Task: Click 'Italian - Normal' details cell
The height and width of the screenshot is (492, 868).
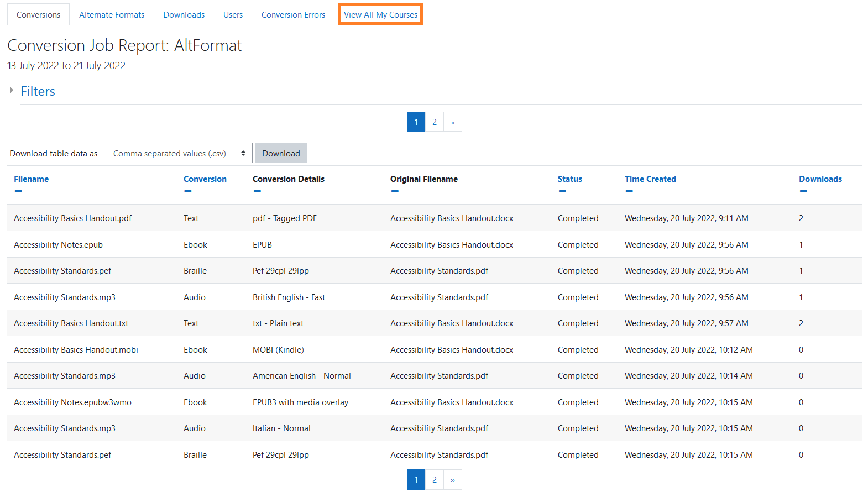Action: click(281, 428)
